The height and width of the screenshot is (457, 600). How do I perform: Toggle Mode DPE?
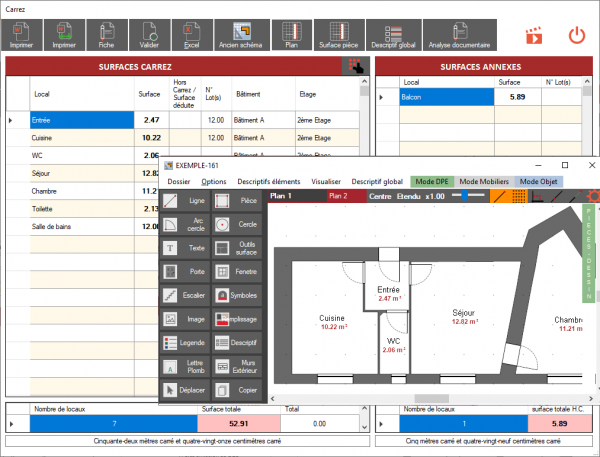point(433,182)
